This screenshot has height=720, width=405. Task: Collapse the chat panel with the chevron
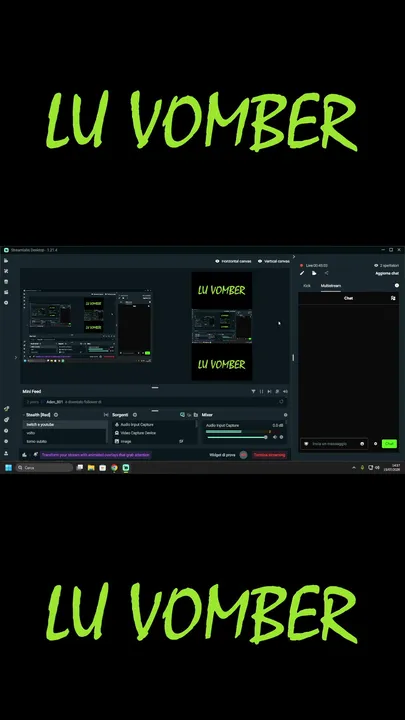tap(294, 257)
